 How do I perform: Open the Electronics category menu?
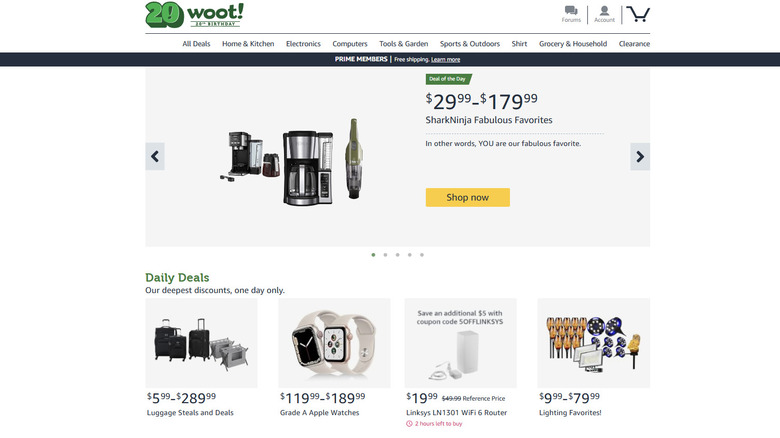coord(303,44)
